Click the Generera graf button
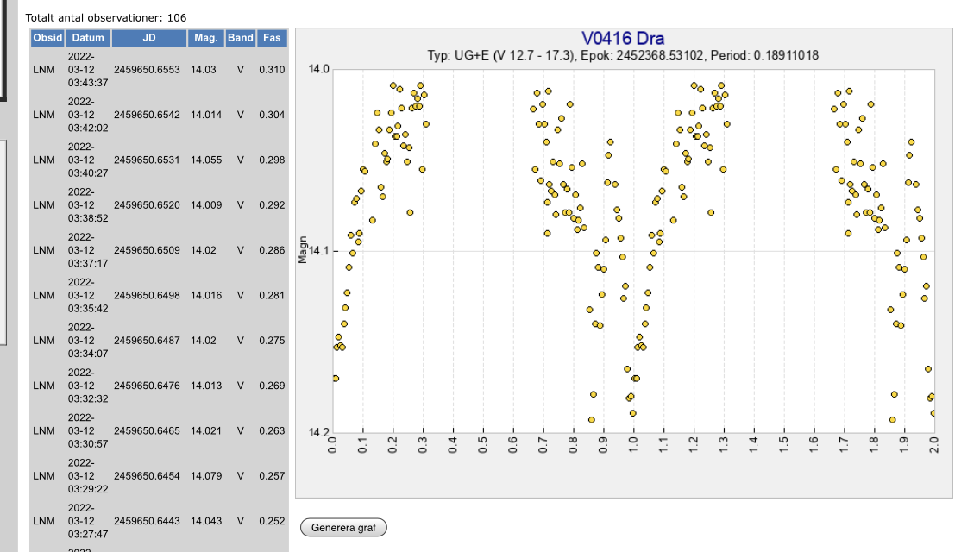Viewport: 980px width, 552px height. (343, 527)
